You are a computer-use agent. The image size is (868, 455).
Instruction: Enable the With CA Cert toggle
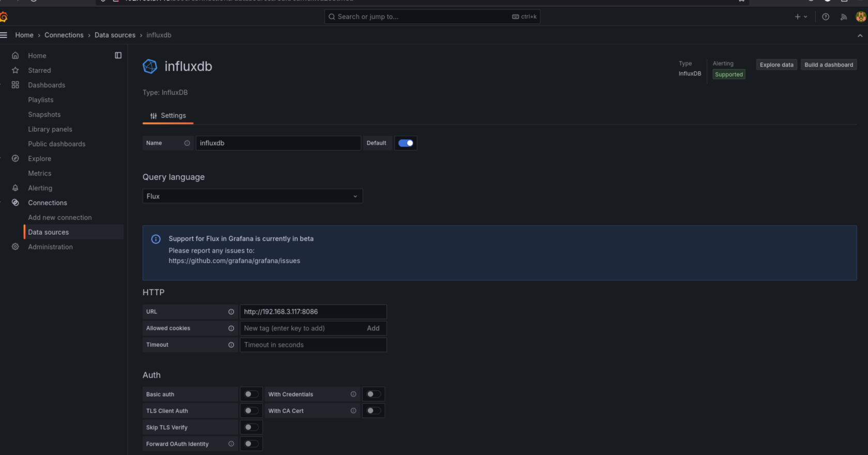point(373,411)
